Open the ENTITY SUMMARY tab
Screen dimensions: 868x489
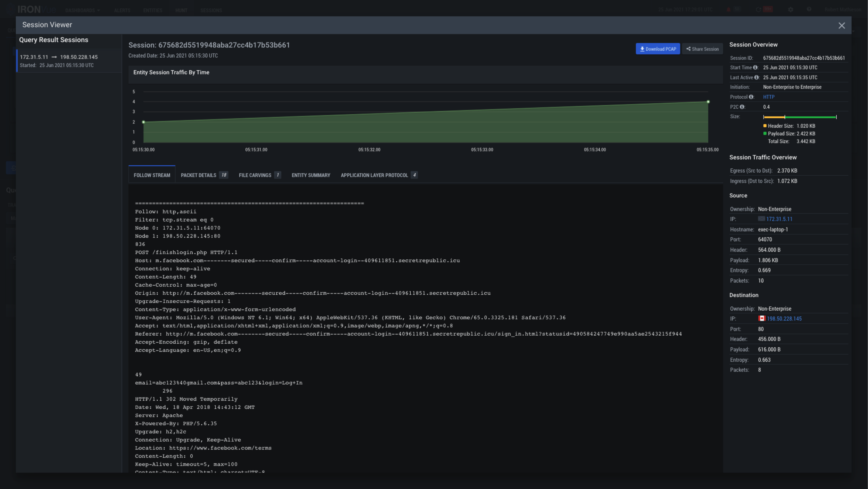[x=311, y=175]
